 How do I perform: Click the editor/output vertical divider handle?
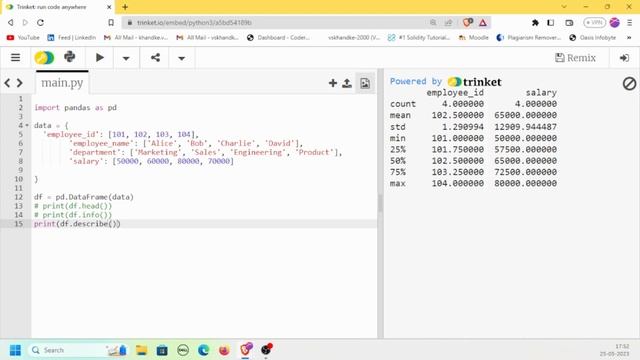click(380, 203)
